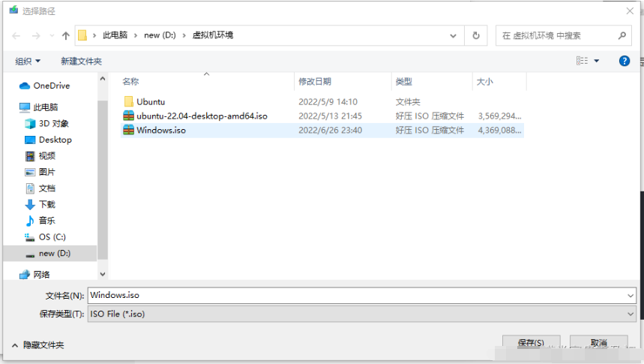Open the 组织 menu
The height and width of the screenshot is (364, 644).
tap(28, 62)
